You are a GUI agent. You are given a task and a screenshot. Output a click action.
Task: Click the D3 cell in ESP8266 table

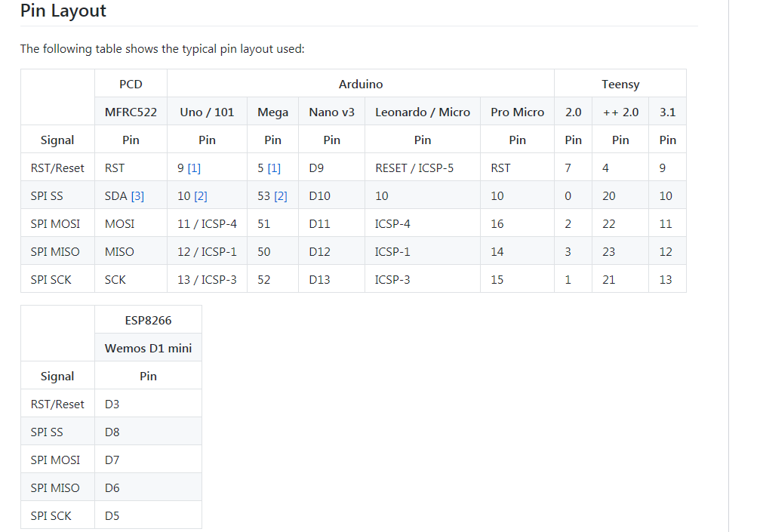click(x=149, y=404)
